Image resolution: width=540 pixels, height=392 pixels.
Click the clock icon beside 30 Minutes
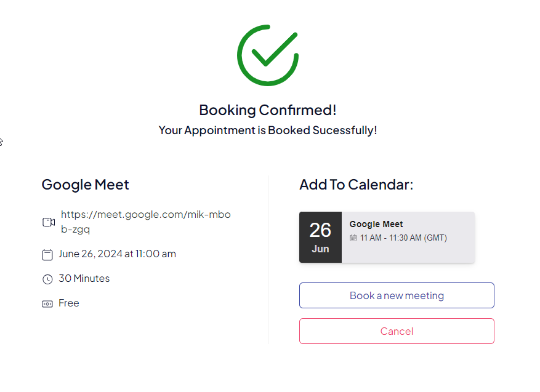pos(48,278)
